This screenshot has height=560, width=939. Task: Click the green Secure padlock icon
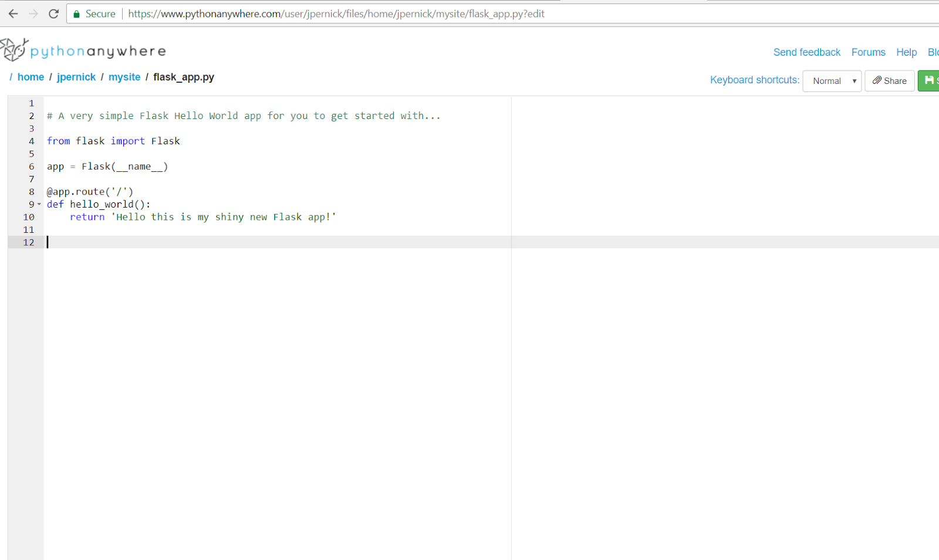coord(76,14)
